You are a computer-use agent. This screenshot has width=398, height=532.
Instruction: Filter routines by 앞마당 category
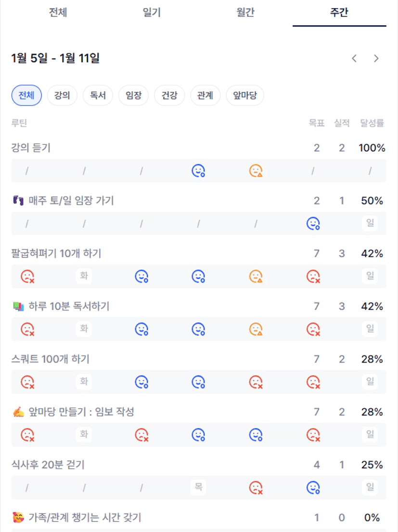245,95
